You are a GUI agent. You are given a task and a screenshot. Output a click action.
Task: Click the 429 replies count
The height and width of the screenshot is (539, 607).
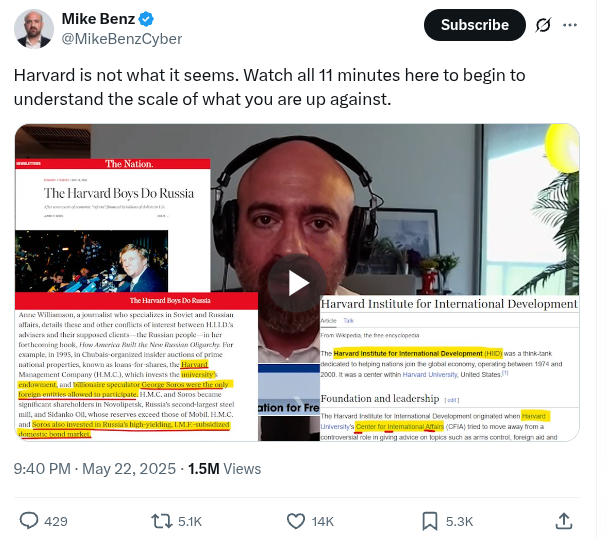(56, 522)
